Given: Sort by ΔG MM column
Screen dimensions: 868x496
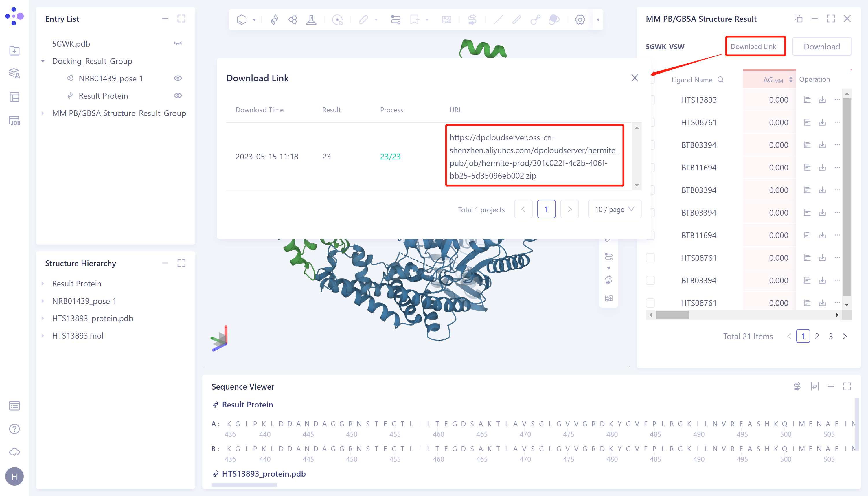Looking at the screenshot, I should point(791,80).
